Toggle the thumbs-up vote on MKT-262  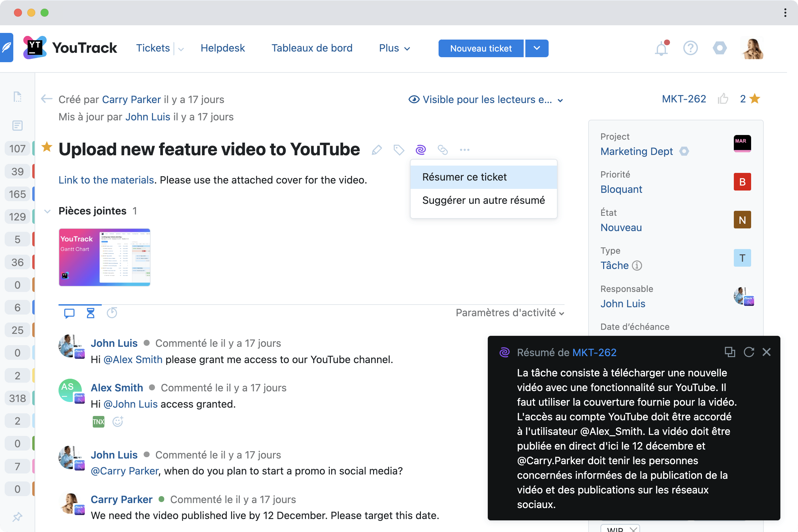(724, 99)
